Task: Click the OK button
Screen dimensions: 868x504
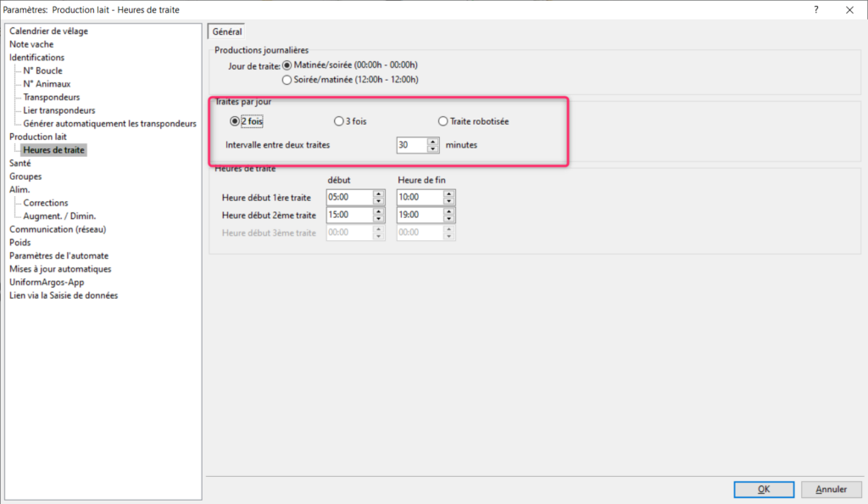Action: [x=764, y=490]
